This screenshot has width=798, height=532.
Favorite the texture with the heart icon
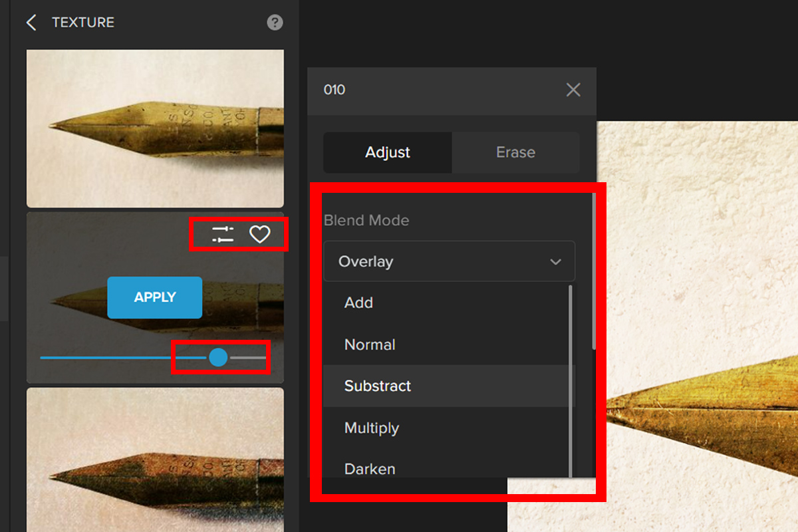coord(259,234)
